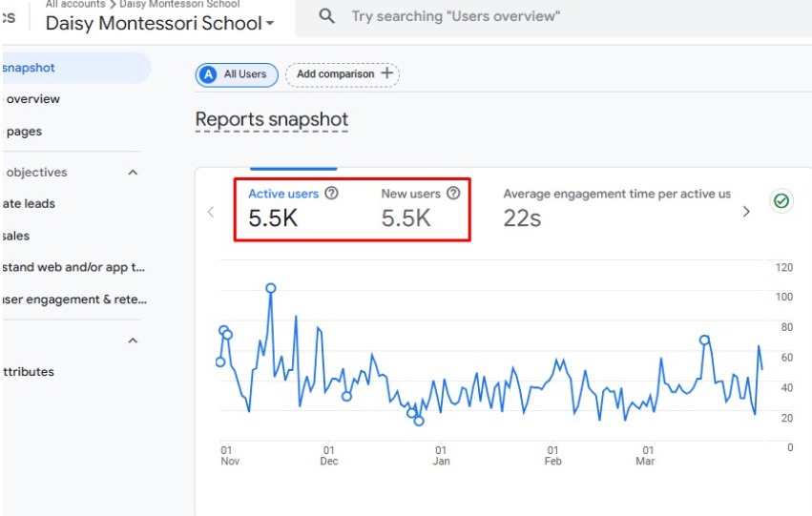This screenshot has width=812, height=516.
Task: Open Active users help icon
Action: (331, 193)
